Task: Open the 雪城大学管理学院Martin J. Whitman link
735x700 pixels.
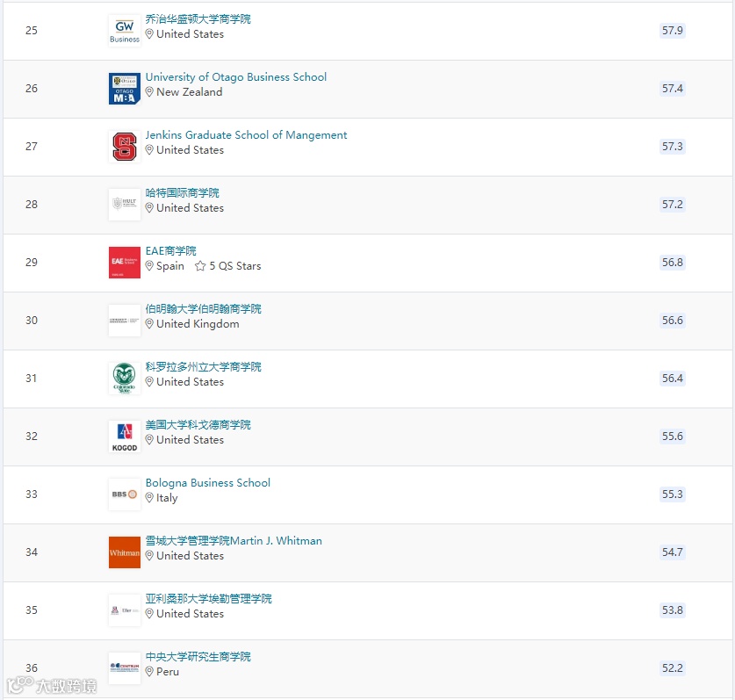Action: [234, 541]
